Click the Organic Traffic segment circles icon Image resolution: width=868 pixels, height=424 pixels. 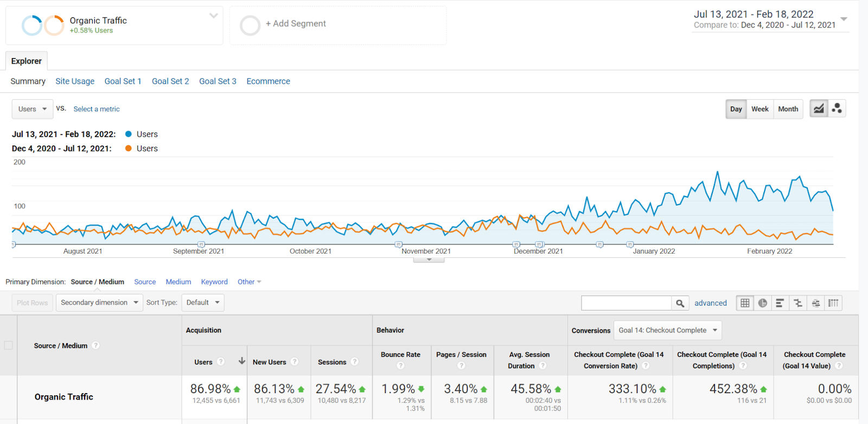coord(43,25)
